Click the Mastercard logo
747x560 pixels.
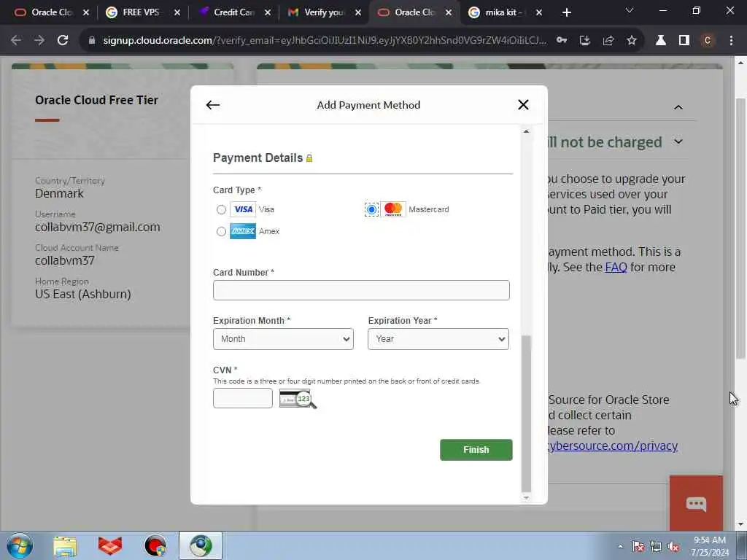pyautogui.click(x=393, y=209)
